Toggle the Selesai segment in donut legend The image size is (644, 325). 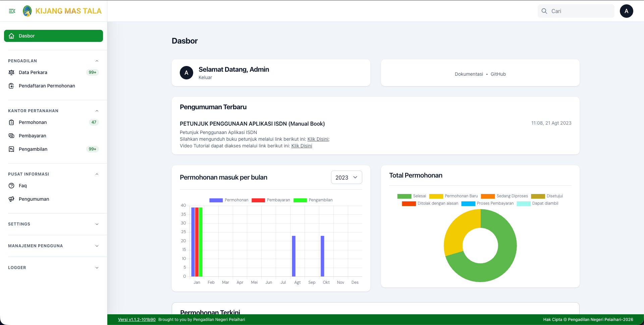[x=412, y=196]
